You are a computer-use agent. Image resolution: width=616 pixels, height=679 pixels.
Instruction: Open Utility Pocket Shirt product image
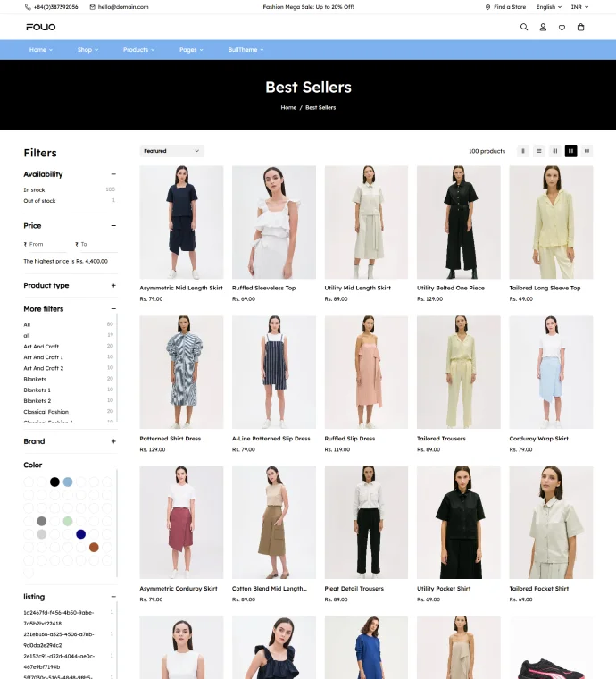point(459,523)
